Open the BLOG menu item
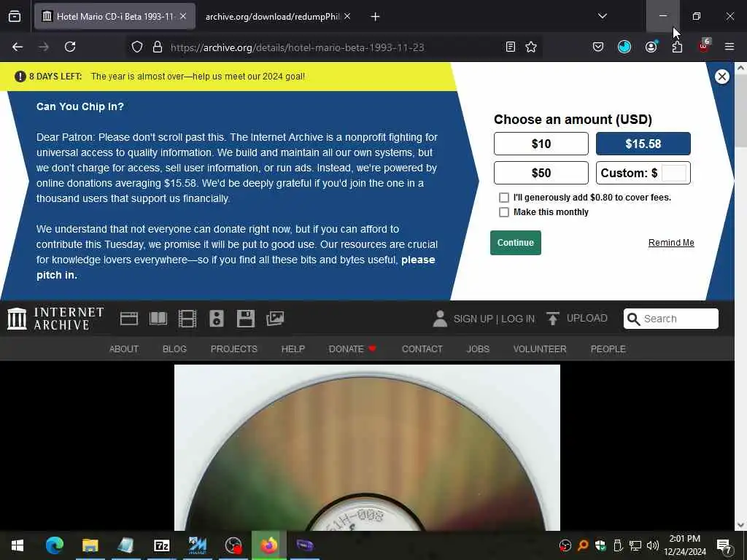Viewport: 747px width, 560px height. pos(174,349)
